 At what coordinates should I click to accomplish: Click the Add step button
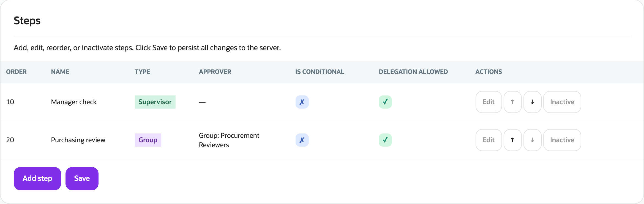(x=37, y=179)
